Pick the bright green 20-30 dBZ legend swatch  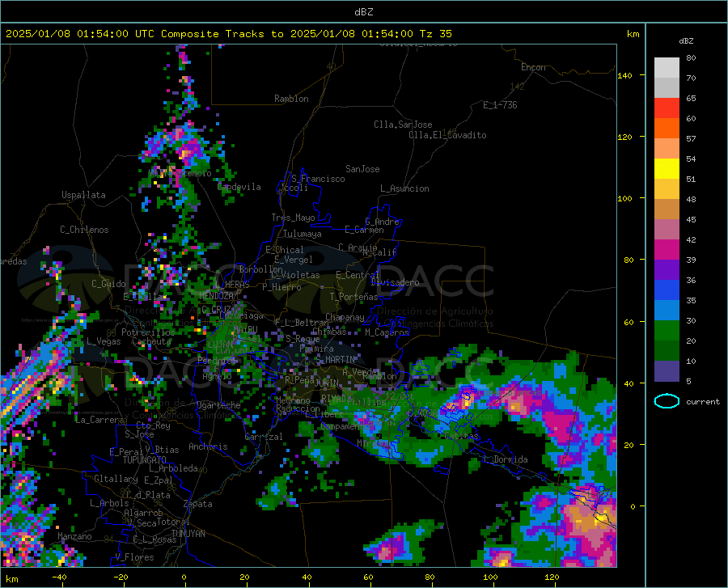pos(667,331)
